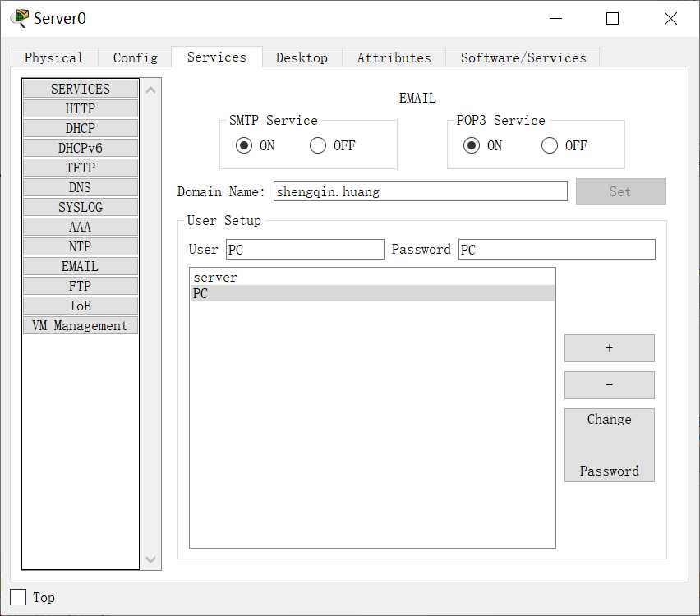Click the Change Password button
The height and width of the screenshot is (616, 700).
click(610, 445)
